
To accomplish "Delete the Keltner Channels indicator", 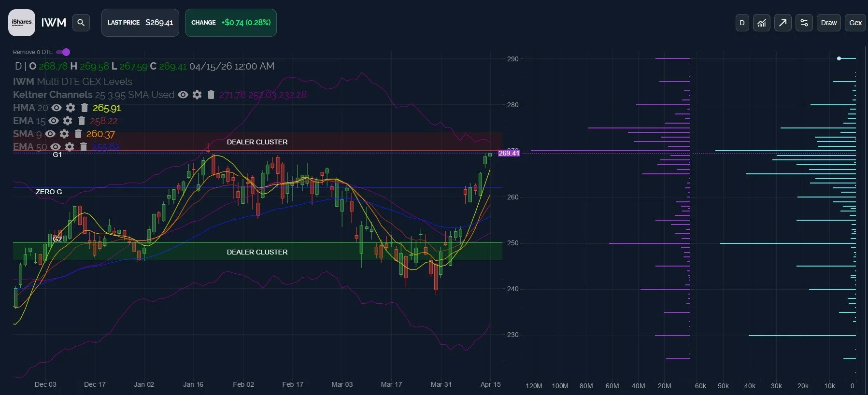I will pos(211,95).
